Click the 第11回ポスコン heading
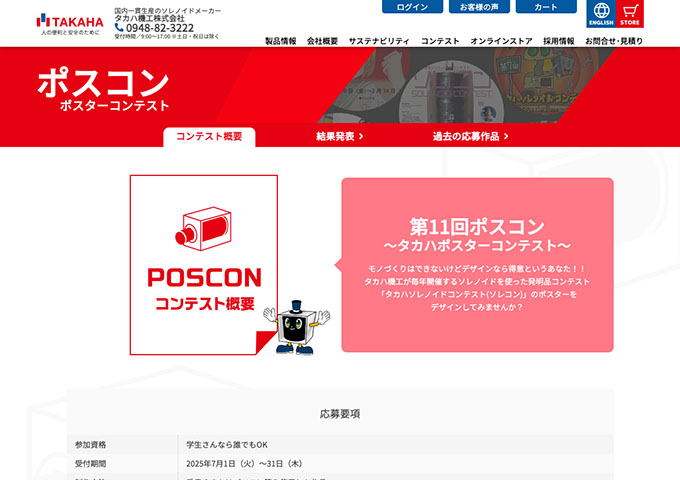This screenshot has height=480, width=680. [477, 226]
